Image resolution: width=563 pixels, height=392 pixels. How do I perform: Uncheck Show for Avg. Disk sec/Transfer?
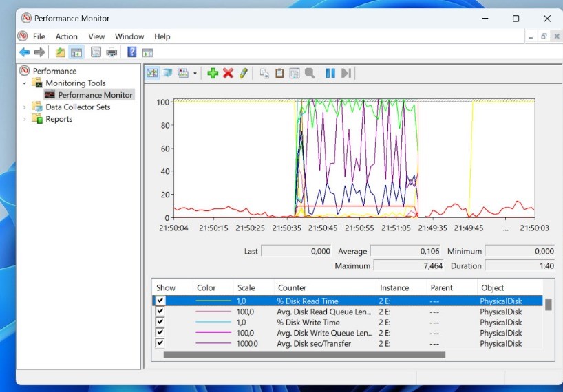tap(160, 343)
